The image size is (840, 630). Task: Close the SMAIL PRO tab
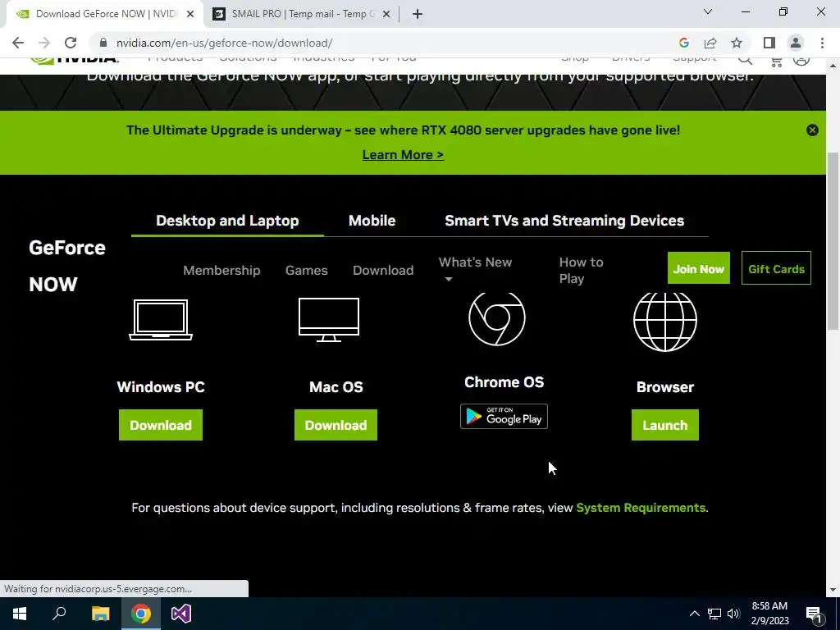(x=386, y=14)
